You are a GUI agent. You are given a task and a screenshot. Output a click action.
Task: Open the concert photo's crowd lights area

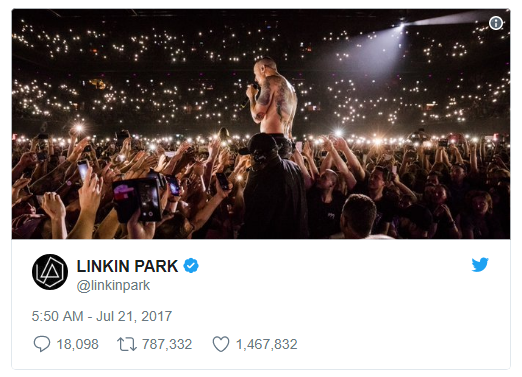pos(133,67)
